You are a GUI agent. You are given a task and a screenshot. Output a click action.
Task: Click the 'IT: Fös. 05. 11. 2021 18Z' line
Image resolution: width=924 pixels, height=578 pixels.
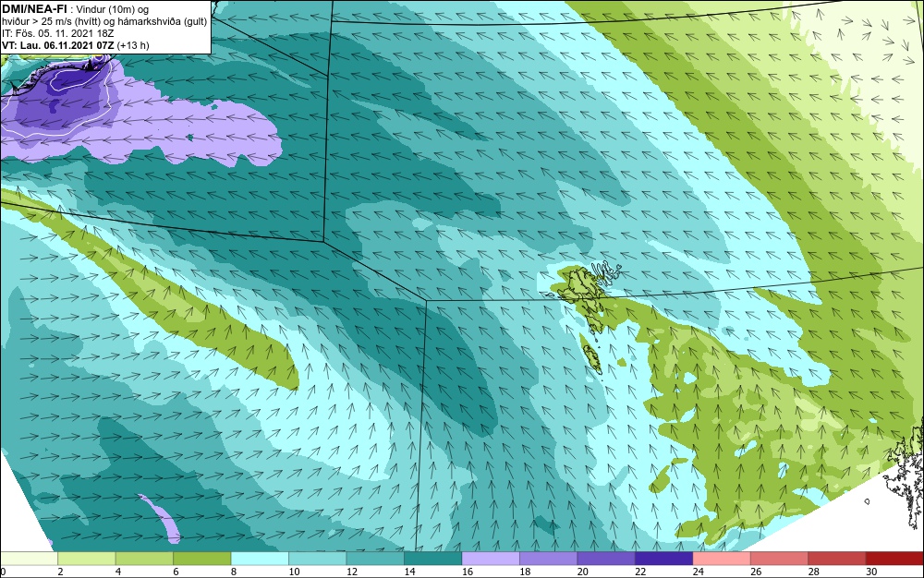click(x=57, y=33)
